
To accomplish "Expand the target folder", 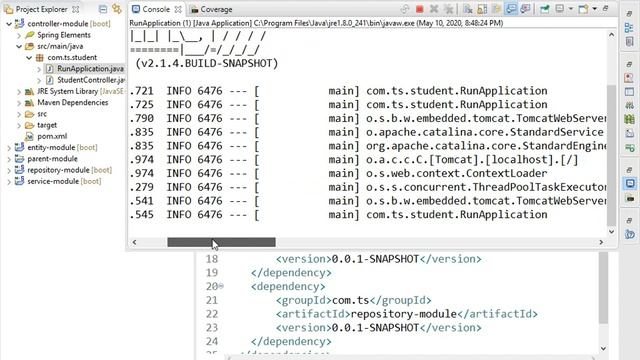I will pos(19,125).
